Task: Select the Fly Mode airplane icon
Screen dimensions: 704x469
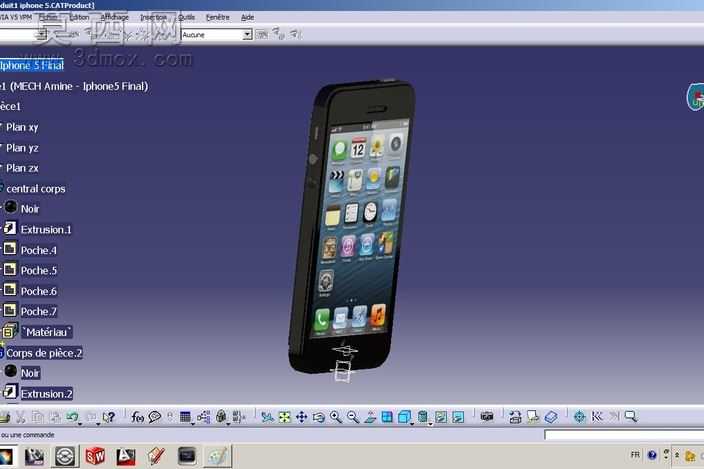Action: (x=267, y=417)
